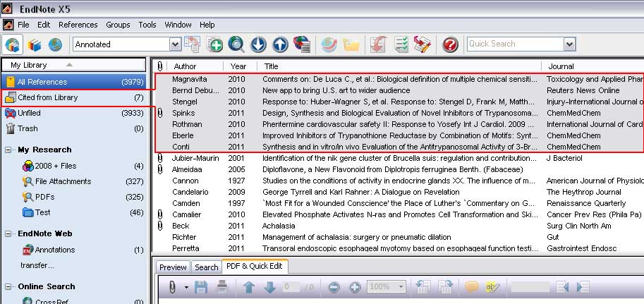Click the Import down-arrow icon
644x304 pixels.
click(x=258, y=44)
